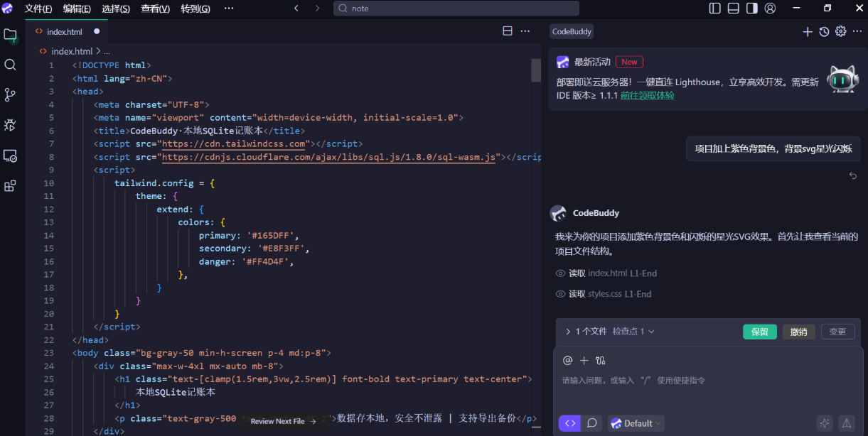Open CodeBuddy chat history

pos(824,31)
